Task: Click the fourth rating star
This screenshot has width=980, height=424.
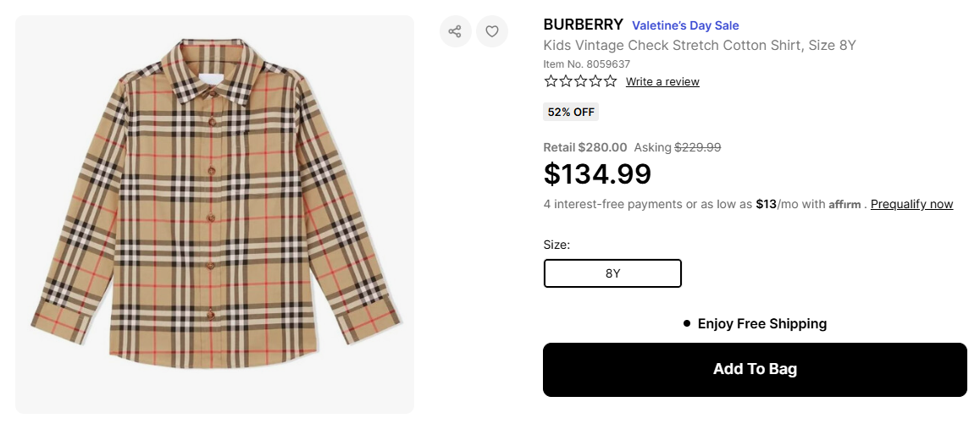Action: 595,81
